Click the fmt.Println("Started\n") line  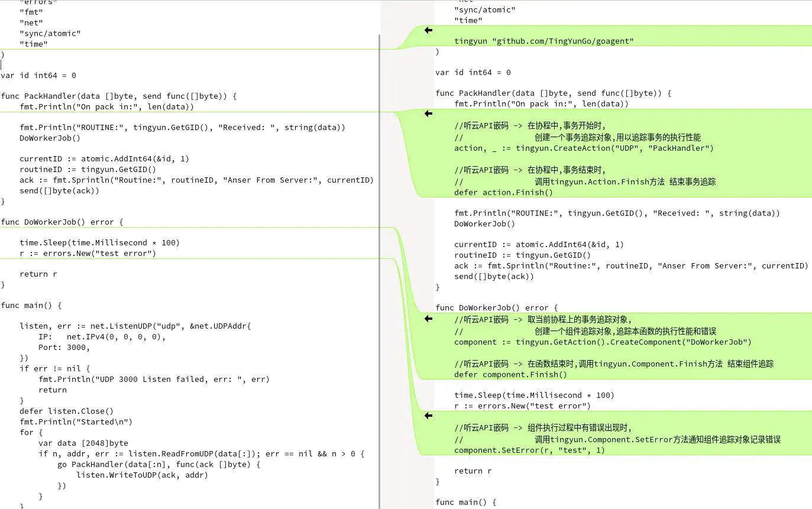(76, 422)
